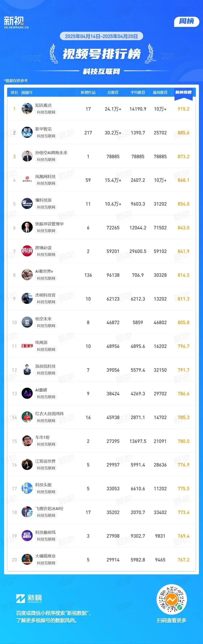This screenshot has height=644, width=203.
Task: Click the date range 2025年04月14日-04月20日 pill
Action: pos(101,36)
